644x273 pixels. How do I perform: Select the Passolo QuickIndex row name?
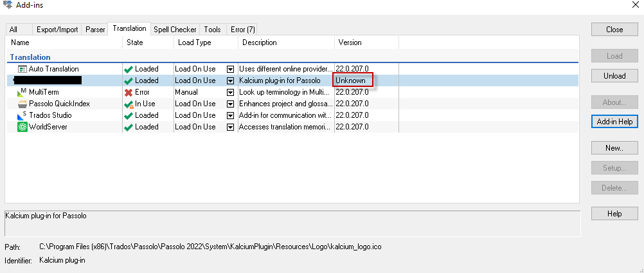60,104
